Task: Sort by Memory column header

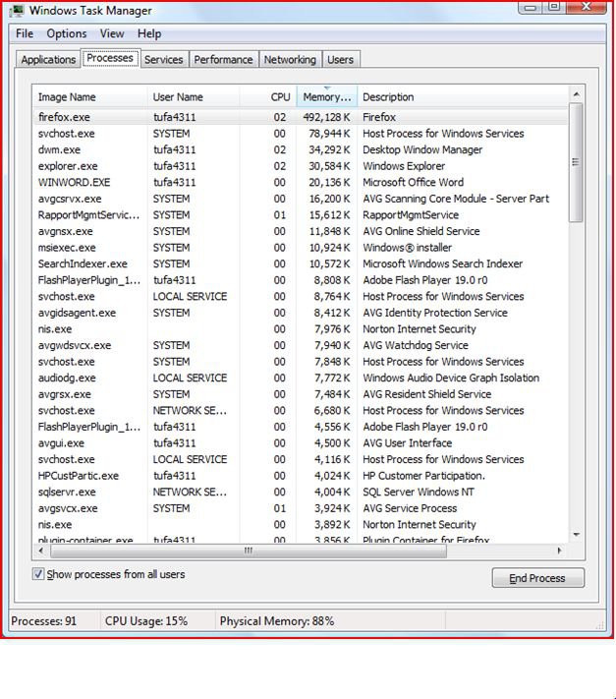Action: pyautogui.click(x=327, y=97)
